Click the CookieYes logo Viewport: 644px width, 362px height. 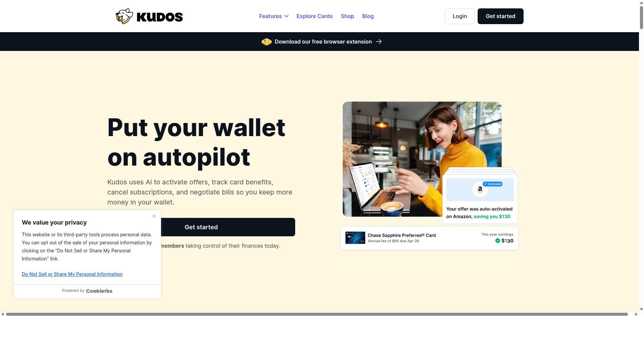[x=99, y=291]
